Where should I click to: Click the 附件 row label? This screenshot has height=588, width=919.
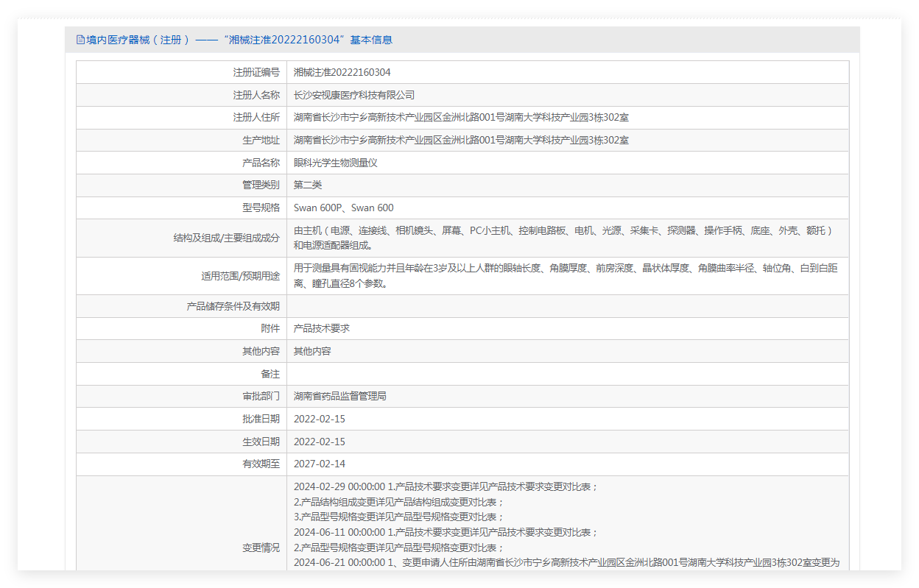pos(270,328)
